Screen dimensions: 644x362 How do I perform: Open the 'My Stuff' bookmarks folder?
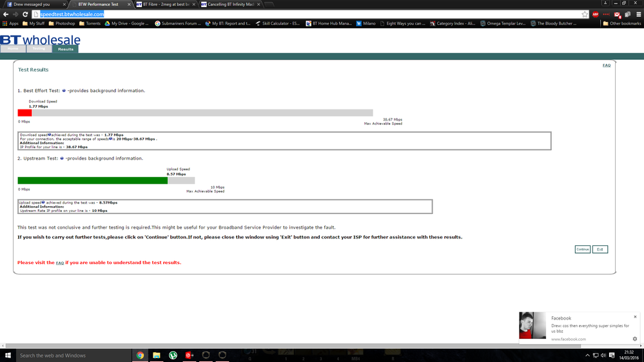(x=34, y=23)
